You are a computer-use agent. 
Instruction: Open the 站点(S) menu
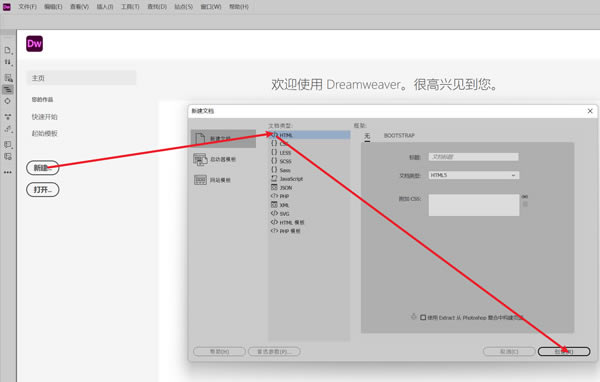[184, 7]
